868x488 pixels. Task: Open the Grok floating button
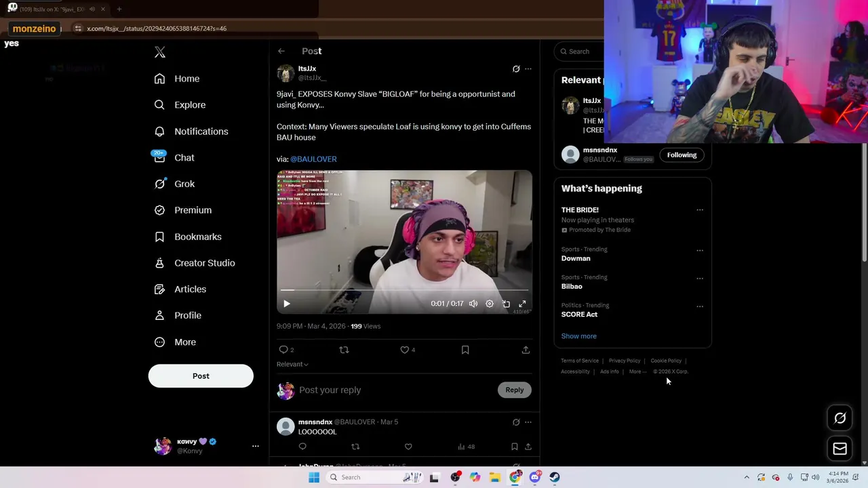coord(840,418)
